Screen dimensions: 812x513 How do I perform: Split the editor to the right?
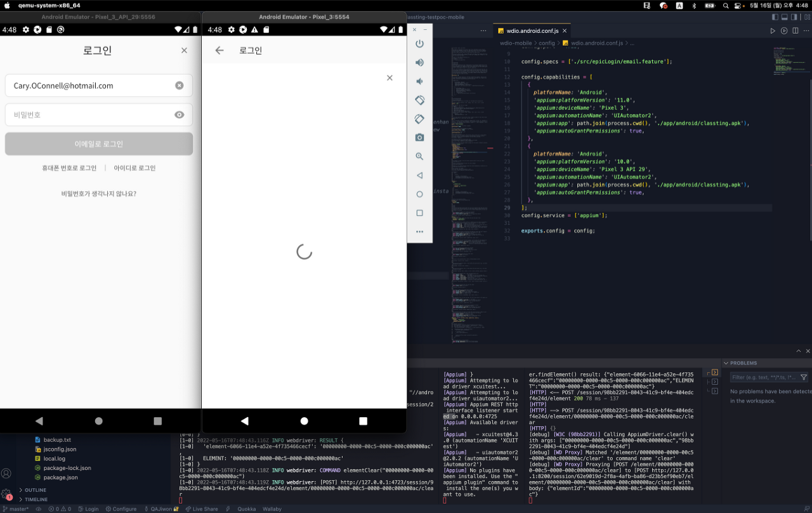tap(796, 30)
